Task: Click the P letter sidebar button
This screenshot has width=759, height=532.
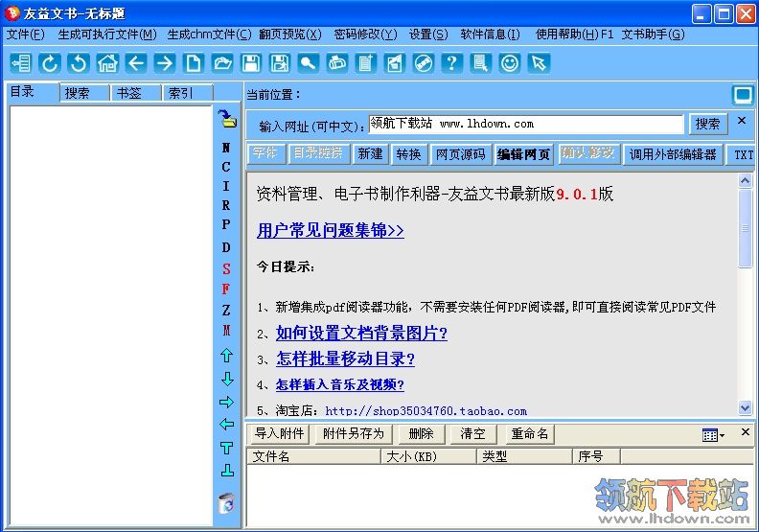Action: 226,224
